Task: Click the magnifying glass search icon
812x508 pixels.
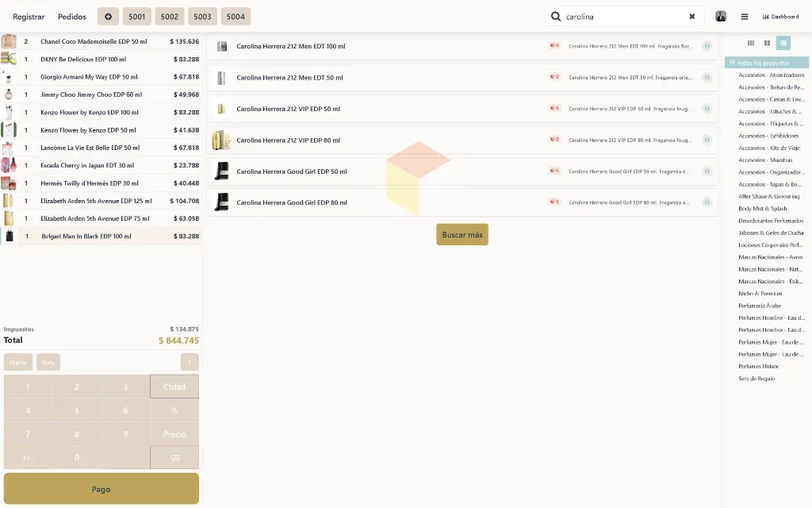Action: pos(556,17)
